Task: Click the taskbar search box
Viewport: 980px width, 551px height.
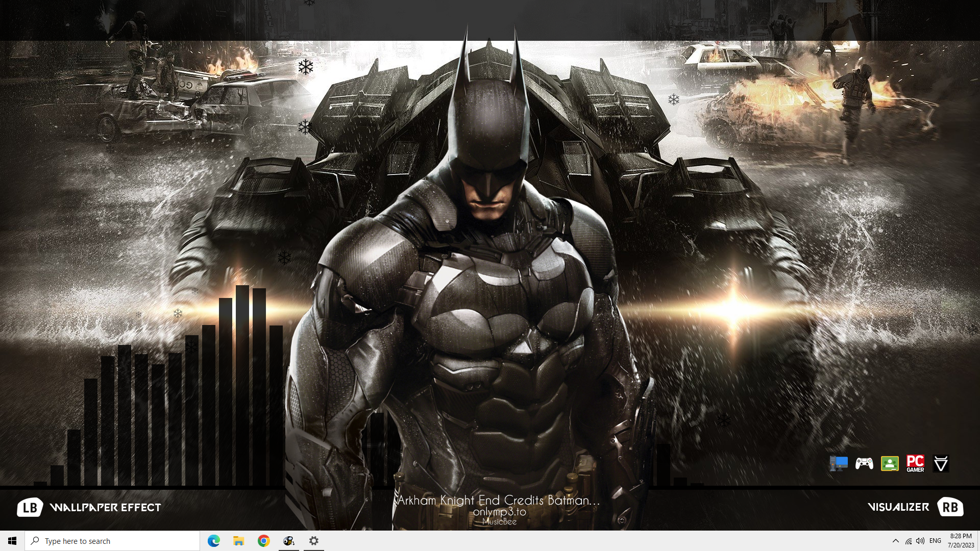Action: 112,541
